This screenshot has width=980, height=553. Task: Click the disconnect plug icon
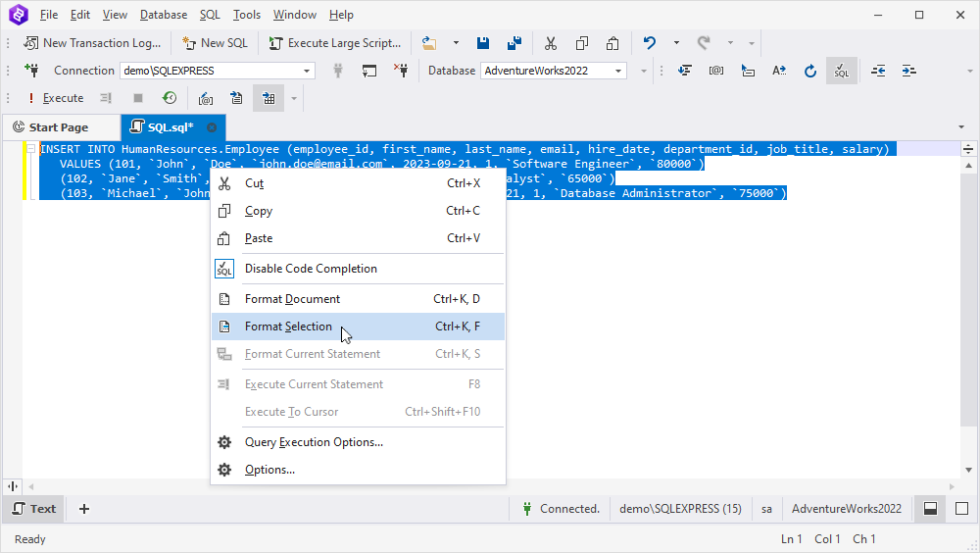click(401, 70)
